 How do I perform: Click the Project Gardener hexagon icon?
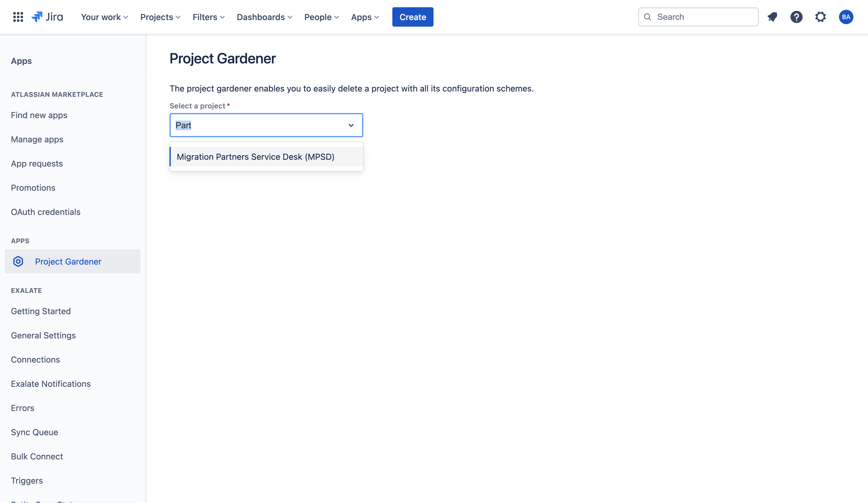[x=18, y=261]
